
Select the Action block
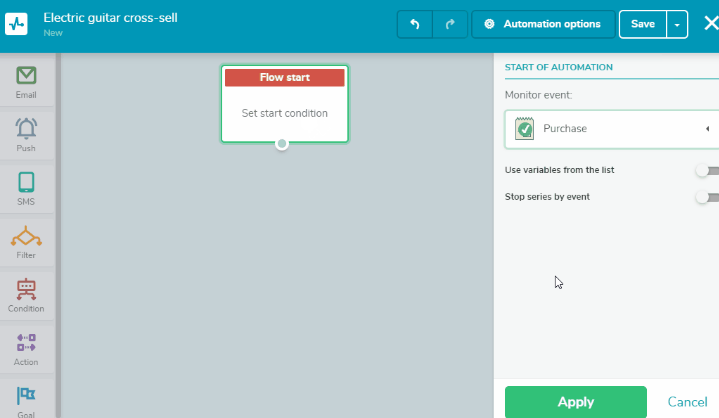pos(26,349)
